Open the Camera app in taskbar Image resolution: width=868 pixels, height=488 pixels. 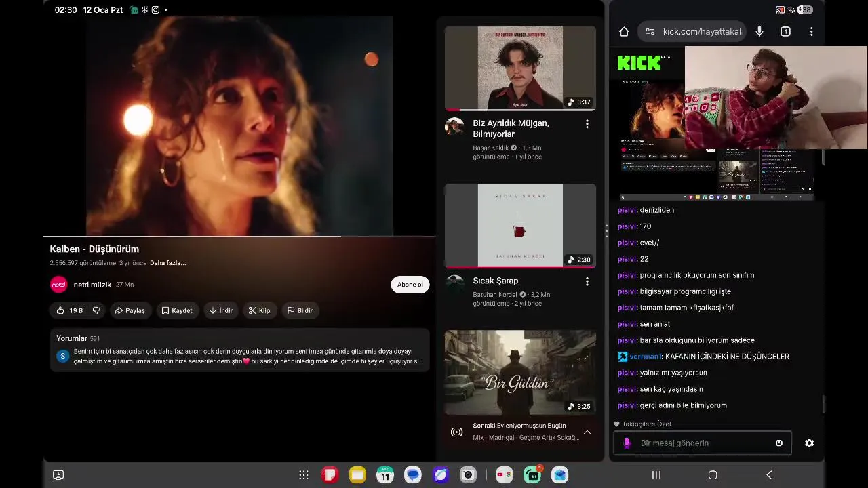[468, 475]
